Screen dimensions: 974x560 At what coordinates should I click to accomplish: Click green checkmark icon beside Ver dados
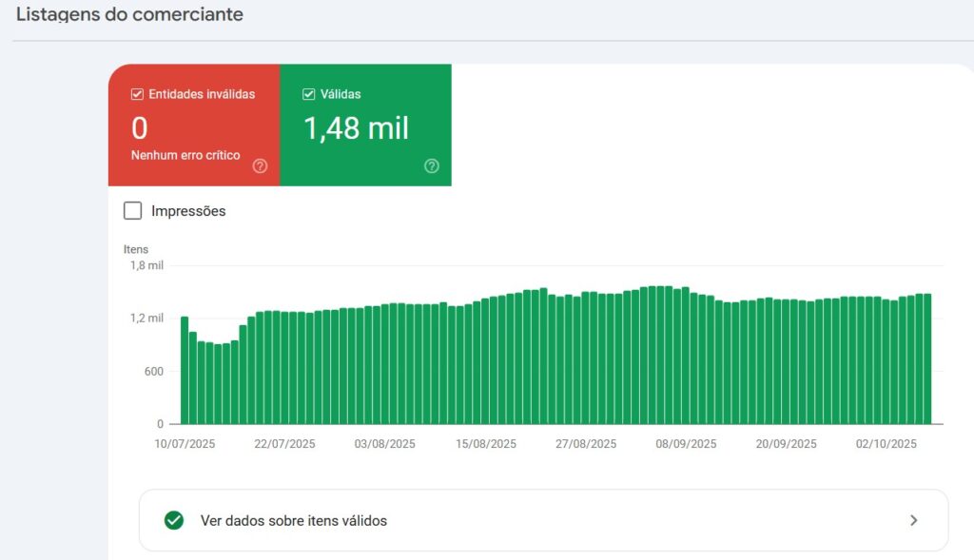(x=173, y=520)
